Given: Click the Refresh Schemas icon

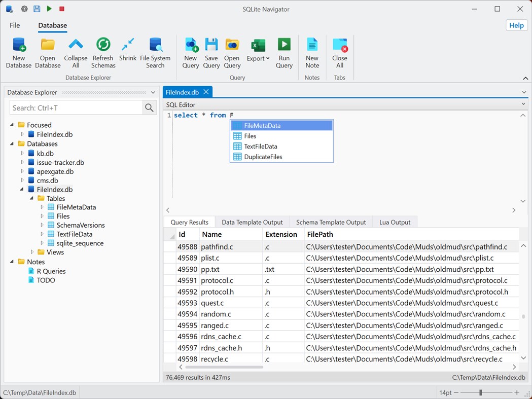Looking at the screenshot, I should click(103, 45).
